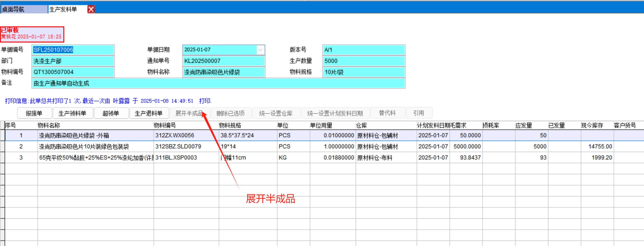The height and width of the screenshot is (246, 644).
Task: Click the row selector for row 3
Action: pos(2,158)
